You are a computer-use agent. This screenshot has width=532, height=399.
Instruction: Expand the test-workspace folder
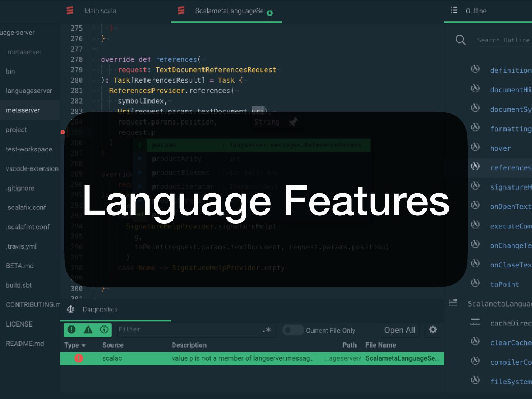point(29,149)
